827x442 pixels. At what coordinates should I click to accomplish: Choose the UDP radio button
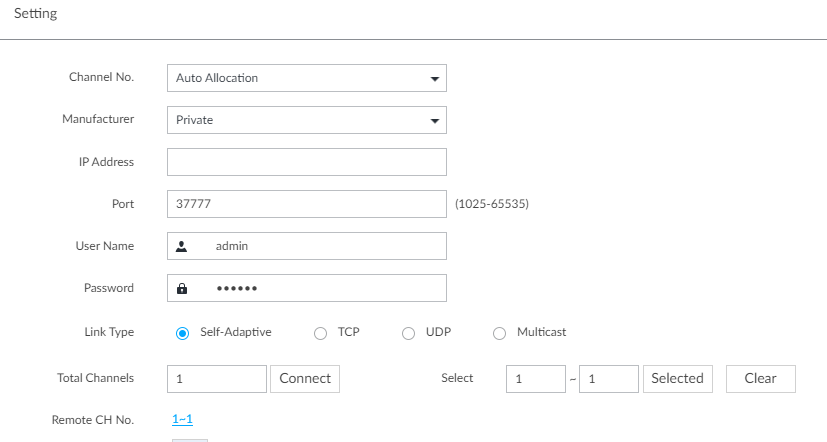pos(408,333)
